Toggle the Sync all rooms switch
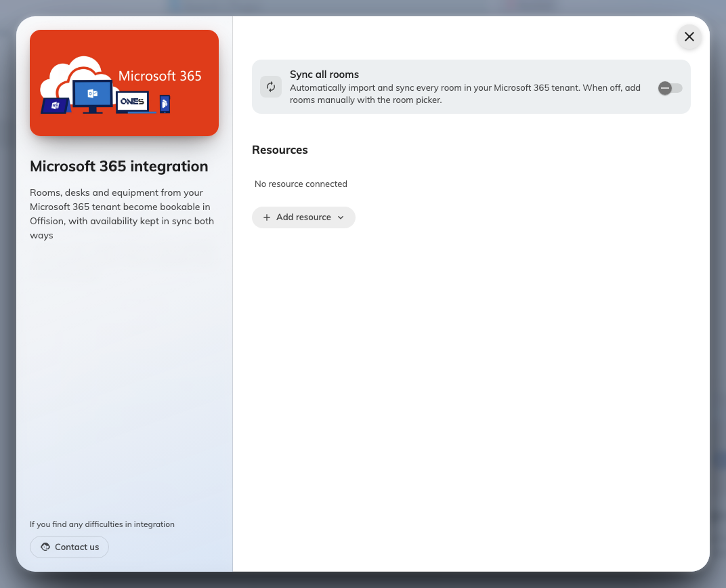The width and height of the screenshot is (726, 588). click(x=670, y=88)
